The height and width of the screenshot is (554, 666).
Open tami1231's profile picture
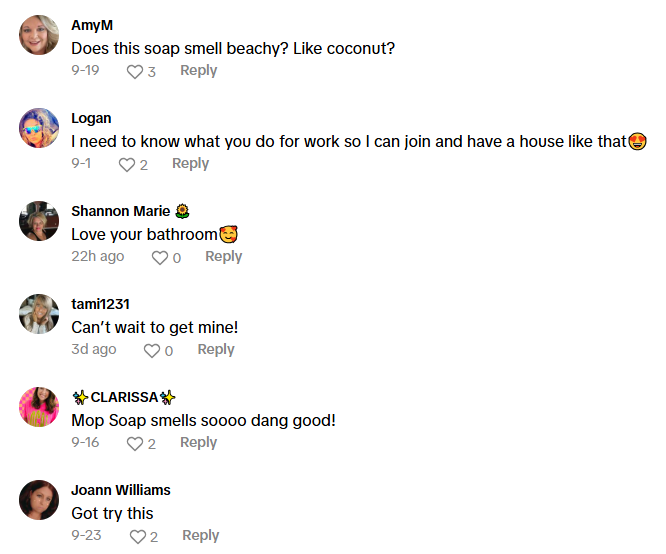tap(39, 314)
